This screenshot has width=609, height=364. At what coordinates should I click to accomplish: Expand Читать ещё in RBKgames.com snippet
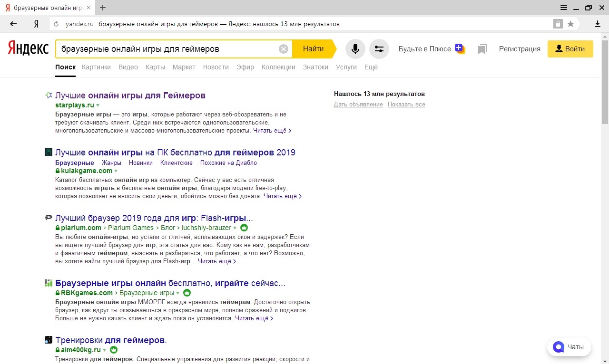[254, 318]
